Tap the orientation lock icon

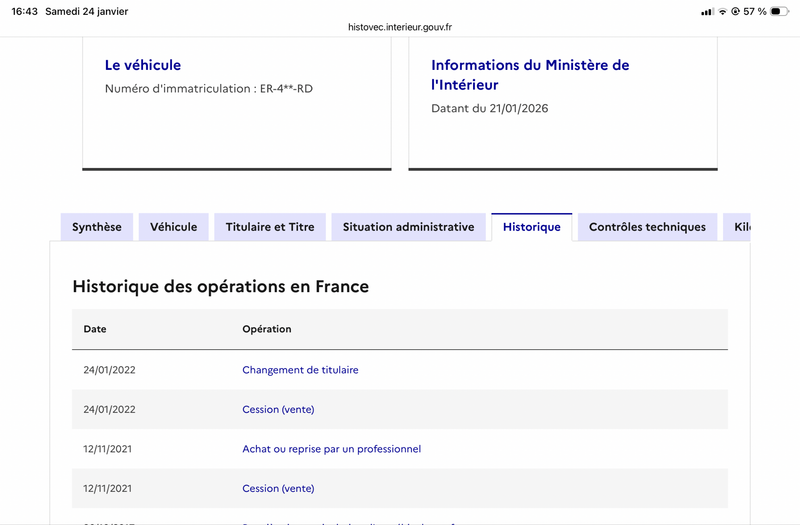pos(735,12)
